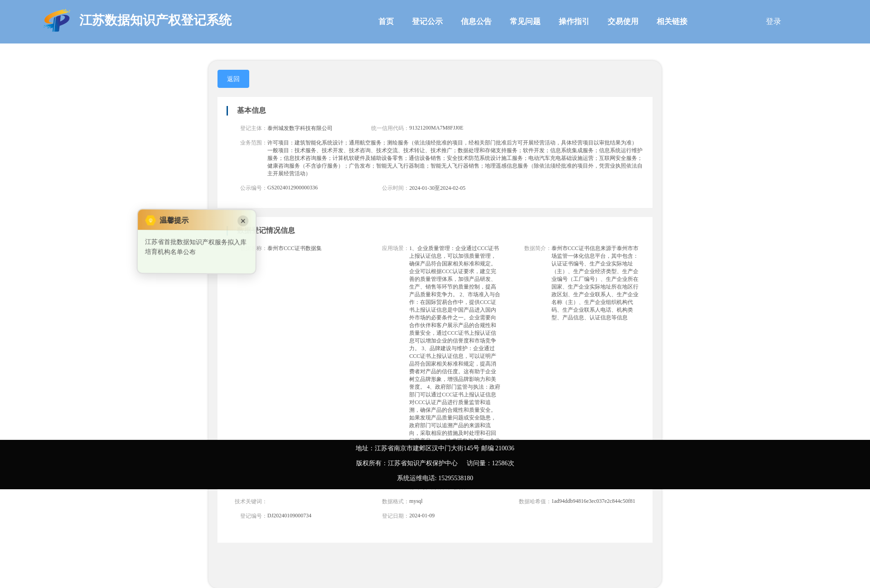
Task: Navigate to 交易使用
Action: 623,21
